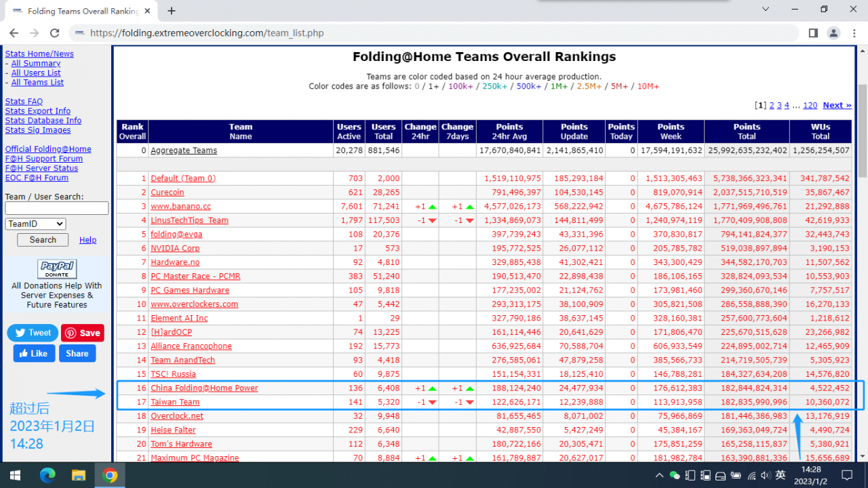Open battery power status icon

736,475
